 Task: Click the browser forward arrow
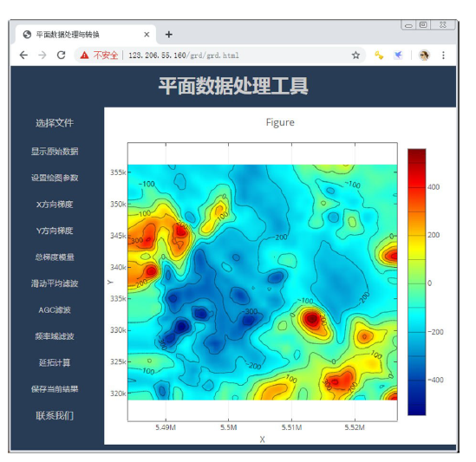pyautogui.click(x=42, y=55)
